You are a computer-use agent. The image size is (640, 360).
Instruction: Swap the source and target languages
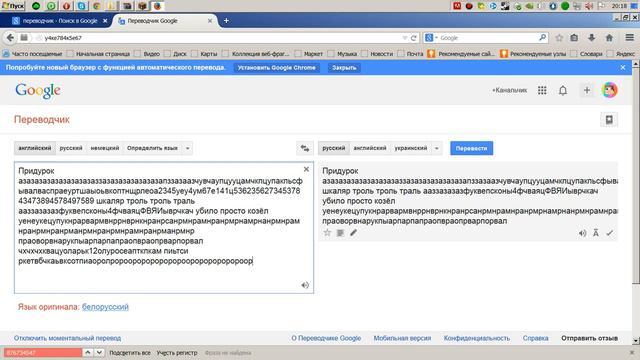tap(305, 148)
